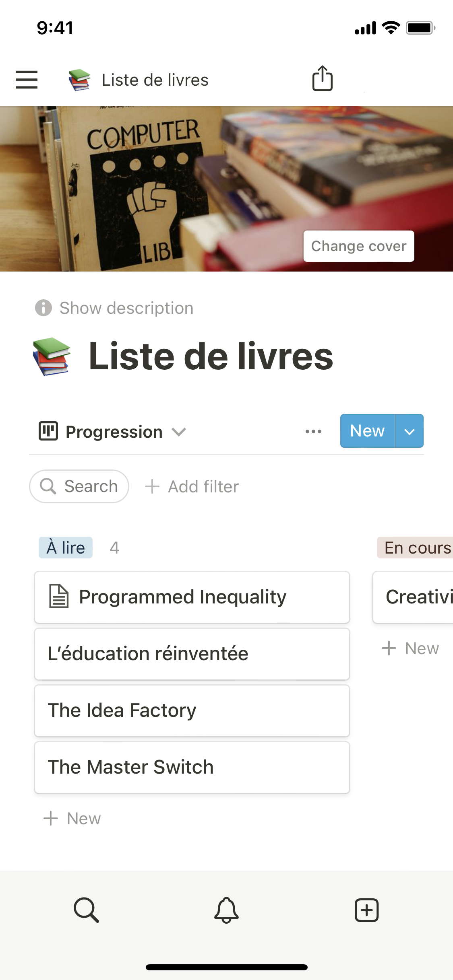This screenshot has width=453, height=980.
Task: Tap the info icon beside Show description
Action: (43, 308)
